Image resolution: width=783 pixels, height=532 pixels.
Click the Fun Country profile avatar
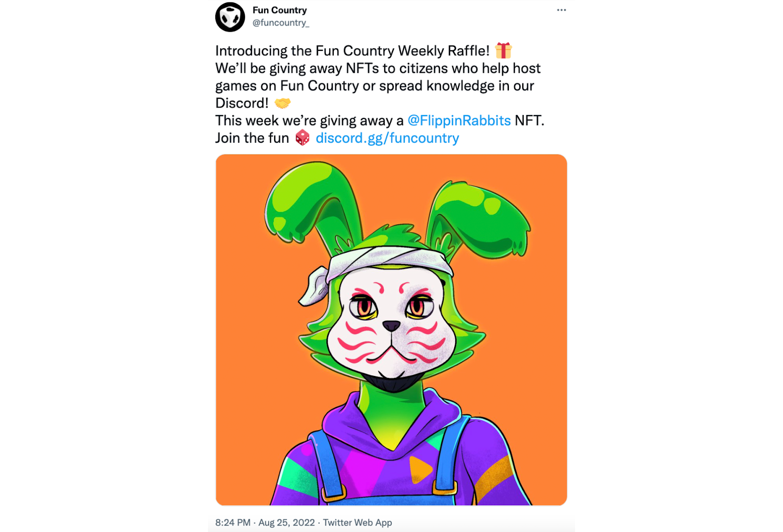230,17
